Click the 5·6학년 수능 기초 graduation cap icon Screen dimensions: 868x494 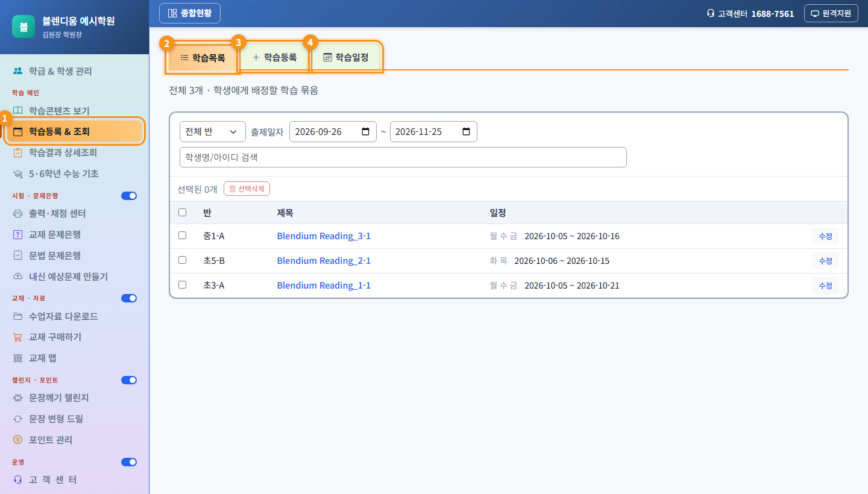(18, 174)
